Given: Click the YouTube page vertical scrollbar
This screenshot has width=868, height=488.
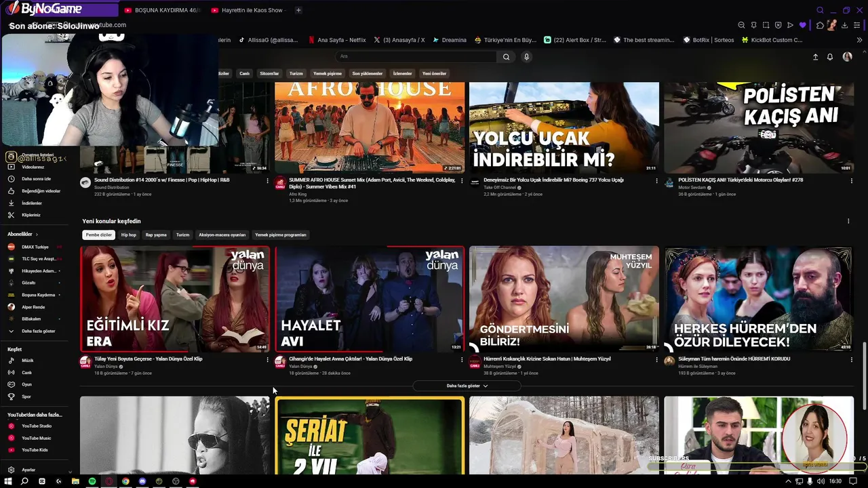Looking at the screenshot, I should tap(864, 376).
